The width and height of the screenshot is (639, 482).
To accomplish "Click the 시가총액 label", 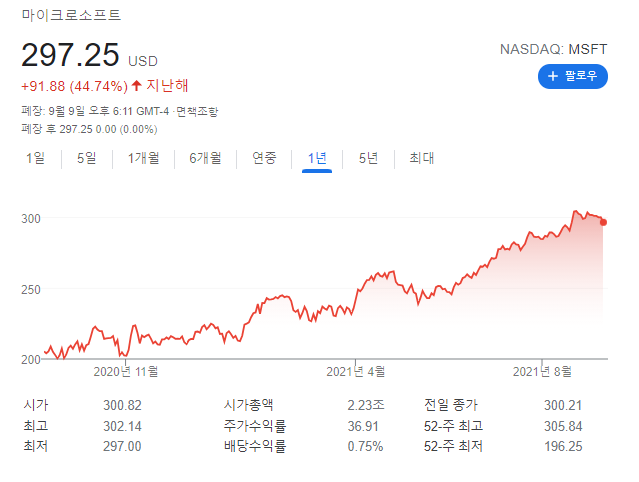I will (248, 405).
